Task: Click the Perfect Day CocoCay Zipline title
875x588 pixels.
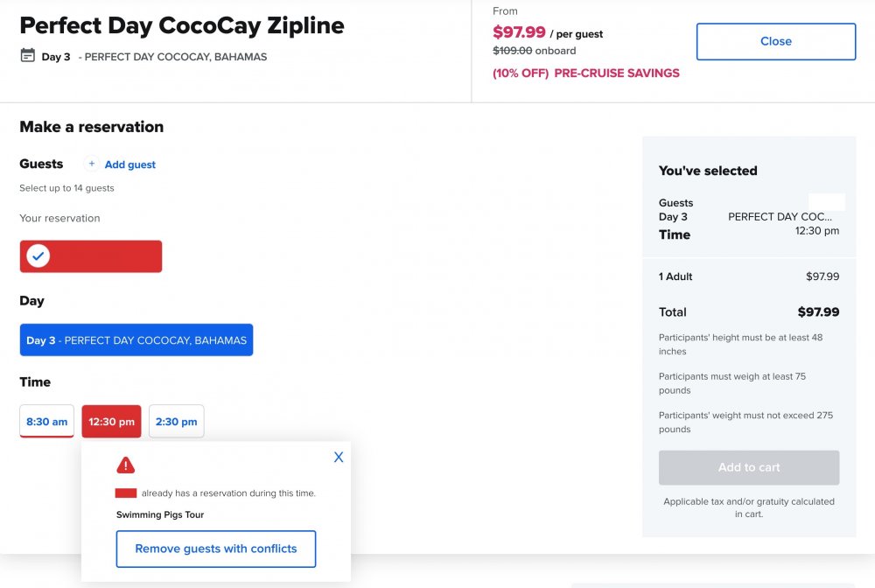Action: tap(182, 25)
